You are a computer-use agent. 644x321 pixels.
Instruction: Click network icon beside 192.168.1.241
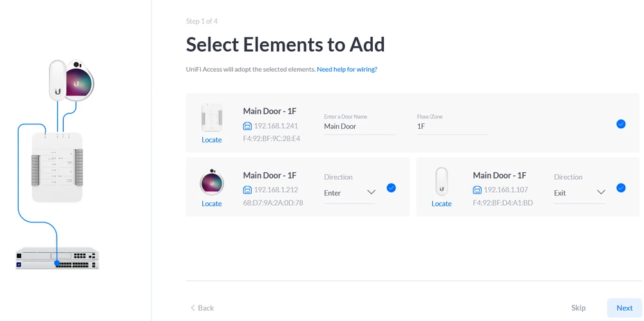tap(247, 126)
